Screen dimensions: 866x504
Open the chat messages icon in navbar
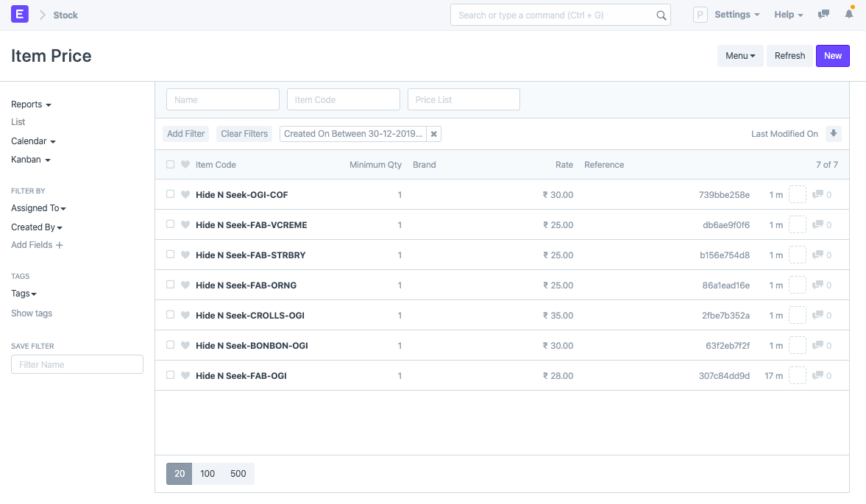[823, 15]
